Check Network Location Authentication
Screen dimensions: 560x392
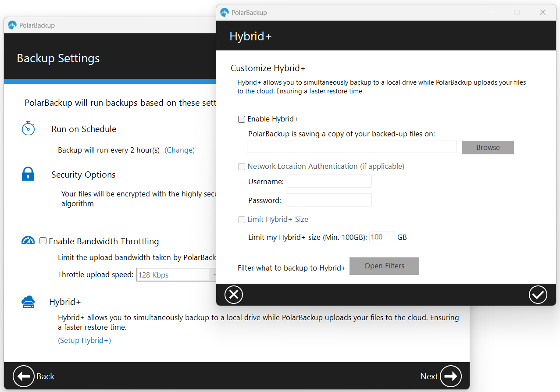[x=242, y=167]
